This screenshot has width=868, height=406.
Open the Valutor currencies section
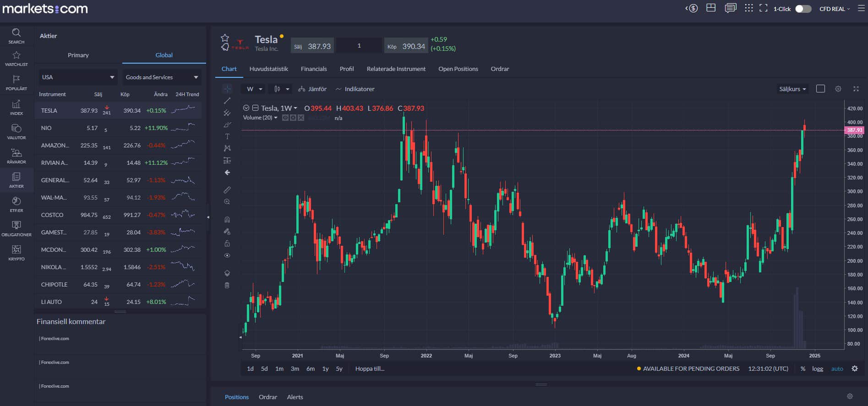click(16, 132)
